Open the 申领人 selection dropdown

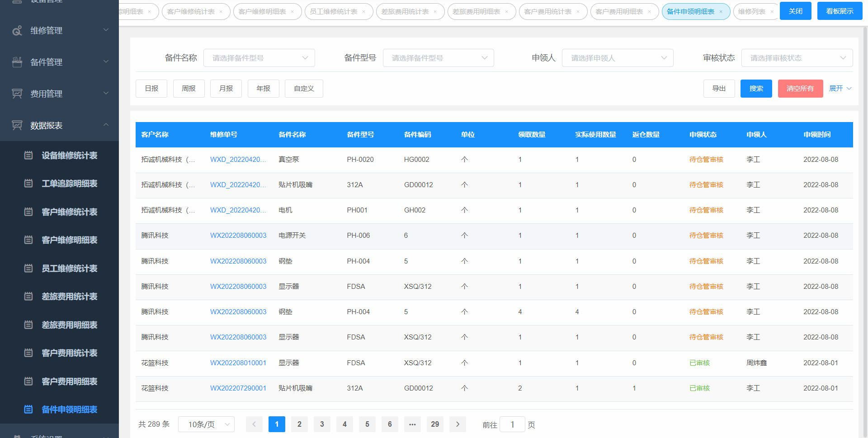click(x=618, y=58)
